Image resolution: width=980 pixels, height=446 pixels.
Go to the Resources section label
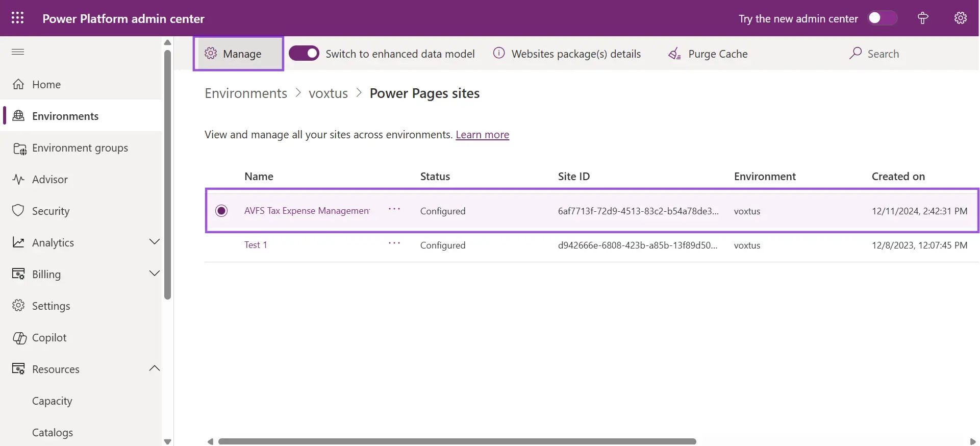coord(56,369)
